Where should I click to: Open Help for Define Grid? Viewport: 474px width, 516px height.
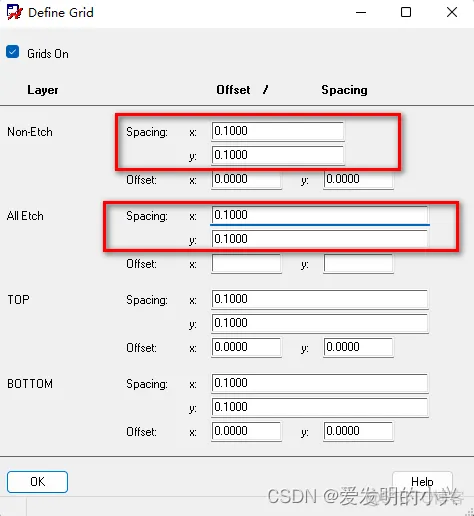(x=422, y=482)
